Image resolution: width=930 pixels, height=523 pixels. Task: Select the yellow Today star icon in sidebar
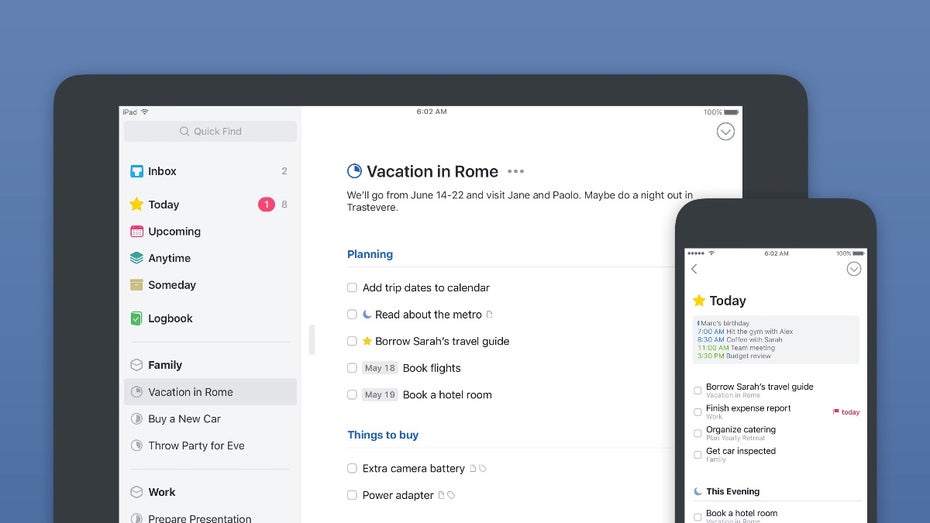[x=136, y=204]
